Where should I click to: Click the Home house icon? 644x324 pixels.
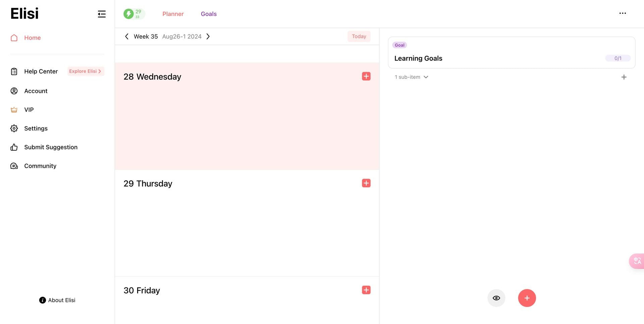[14, 38]
